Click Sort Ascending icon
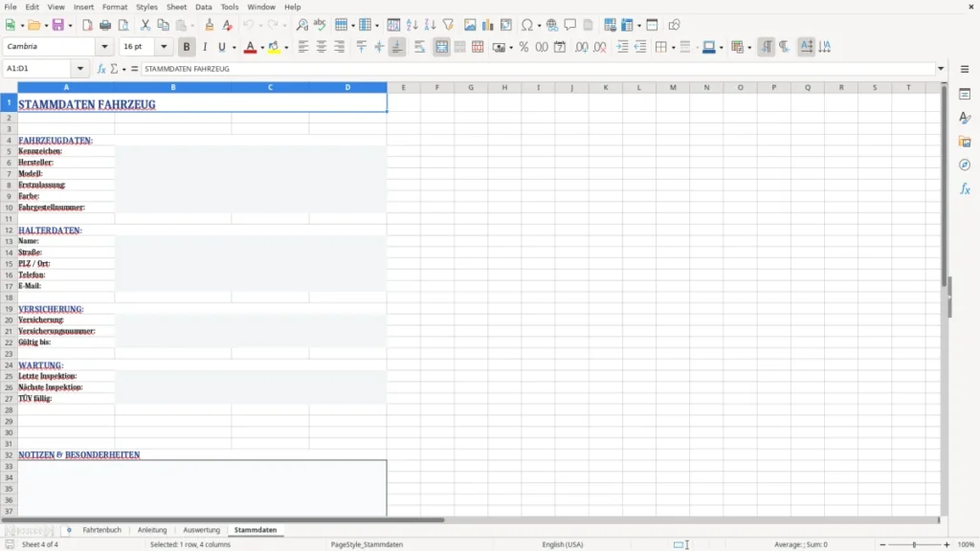Image resolution: width=980 pixels, height=551 pixels. pyautogui.click(x=412, y=25)
